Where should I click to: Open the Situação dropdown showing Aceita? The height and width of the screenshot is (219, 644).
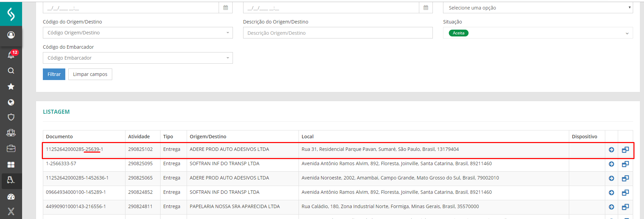tap(627, 33)
